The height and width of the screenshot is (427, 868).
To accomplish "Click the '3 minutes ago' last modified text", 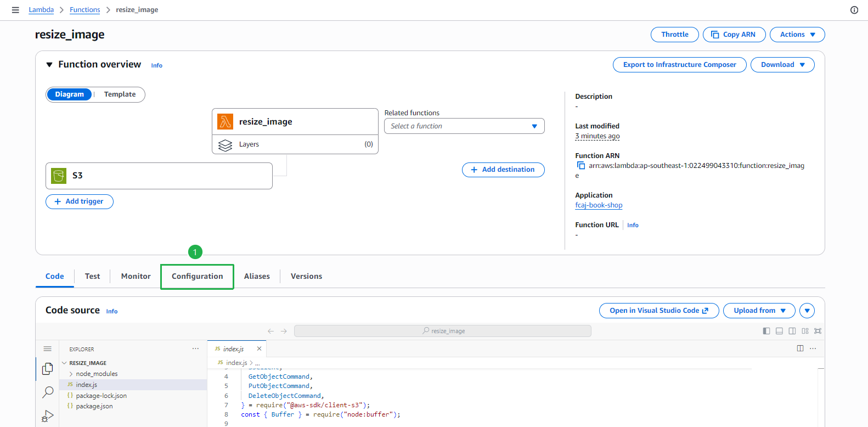I will pos(598,136).
